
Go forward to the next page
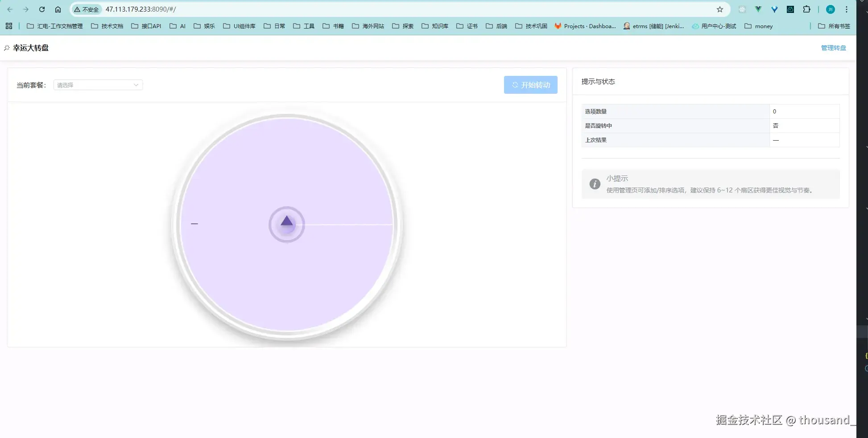tap(26, 9)
